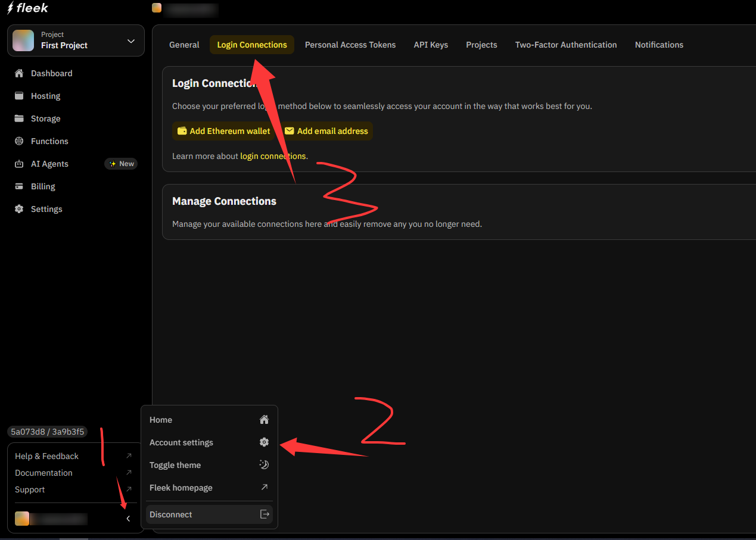Screen dimensions: 756x540
Task: Click the version hash 5a073d8 / 3a9b3f5 badge
Action: pos(48,432)
